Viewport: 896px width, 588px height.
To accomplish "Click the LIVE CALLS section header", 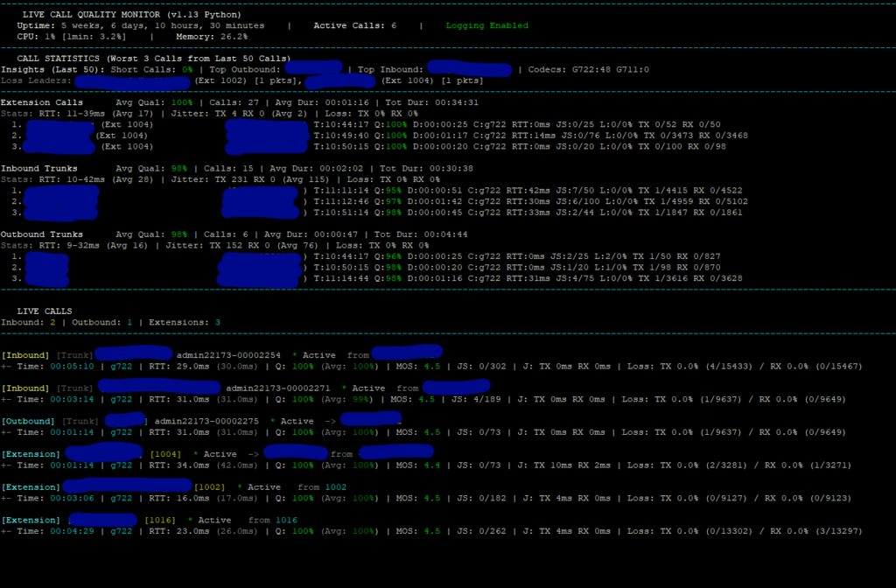I will (45, 311).
